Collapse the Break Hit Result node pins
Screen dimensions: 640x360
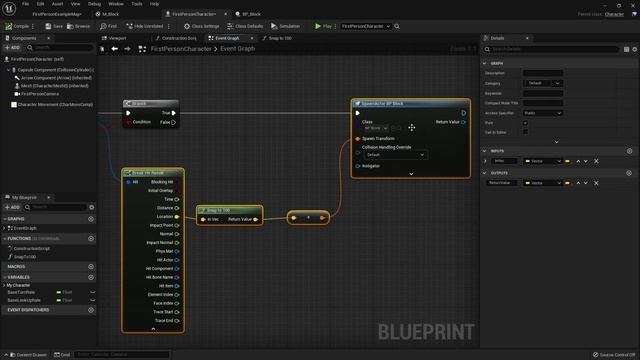[153, 329]
